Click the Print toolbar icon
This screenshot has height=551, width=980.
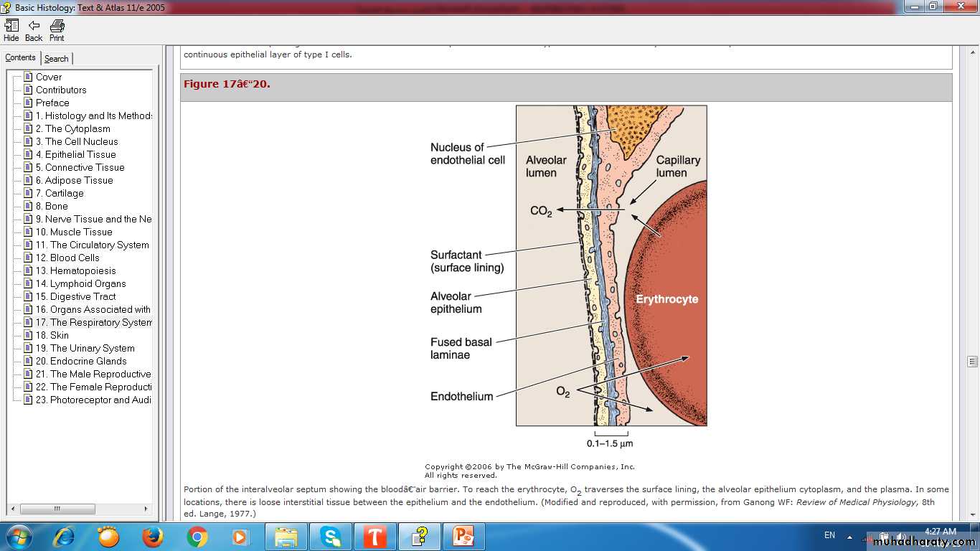[x=57, y=30]
